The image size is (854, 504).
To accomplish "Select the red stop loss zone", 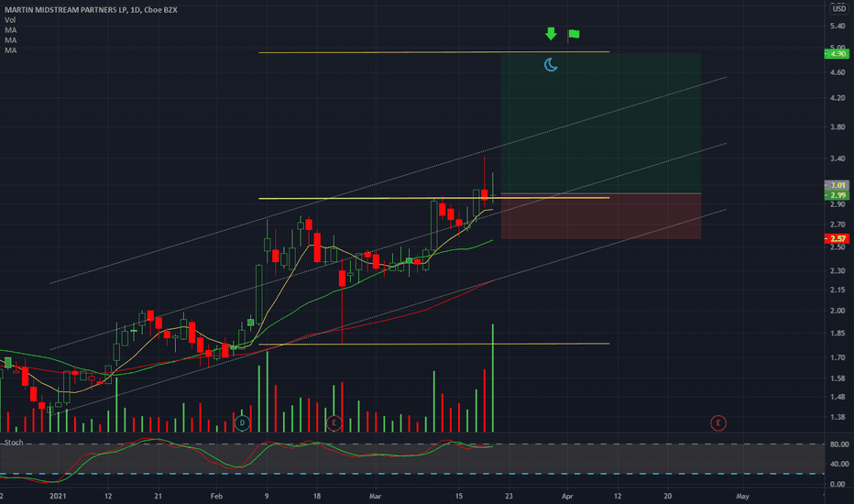I will tap(601, 216).
